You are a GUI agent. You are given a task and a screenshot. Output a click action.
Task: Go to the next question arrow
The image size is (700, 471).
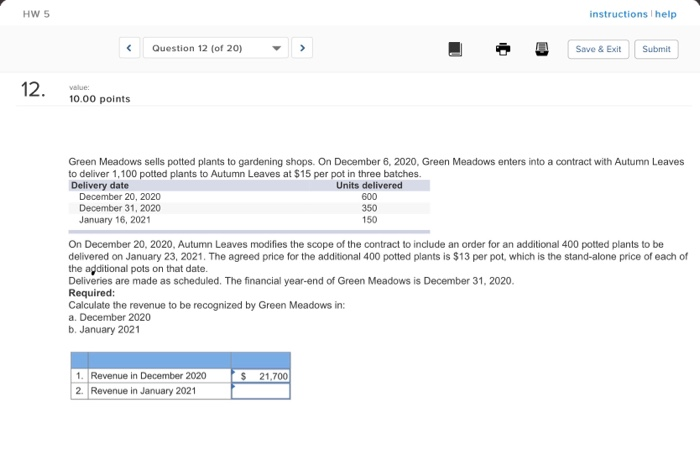click(302, 48)
